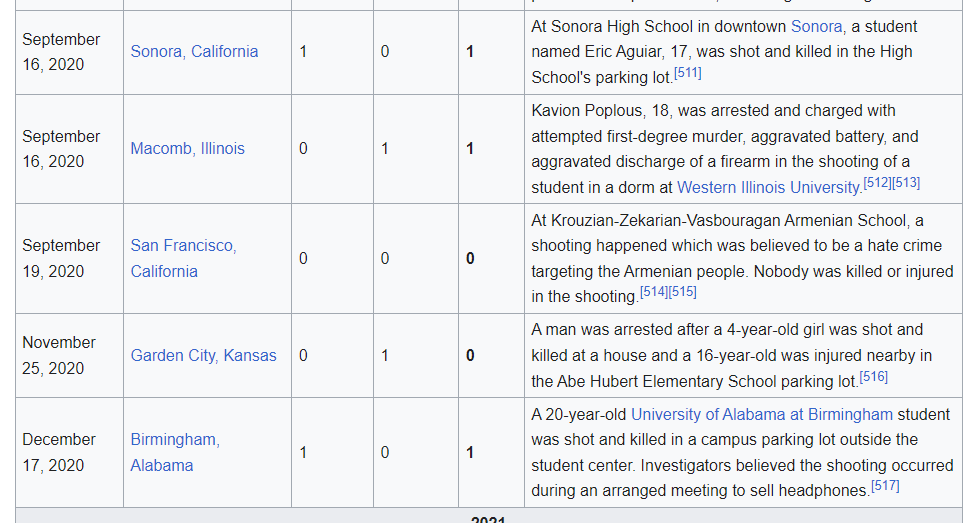Open citation reference 515
The height and width of the screenshot is (523, 963).
[x=682, y=292]
